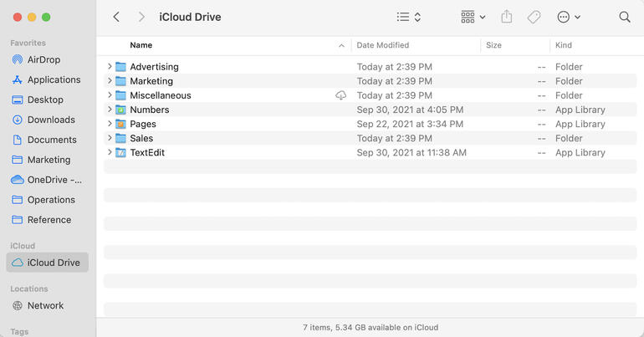644x337 pixels.
Task: Select iCloud Drive in the sidebar
Action: tap(47, 263)
